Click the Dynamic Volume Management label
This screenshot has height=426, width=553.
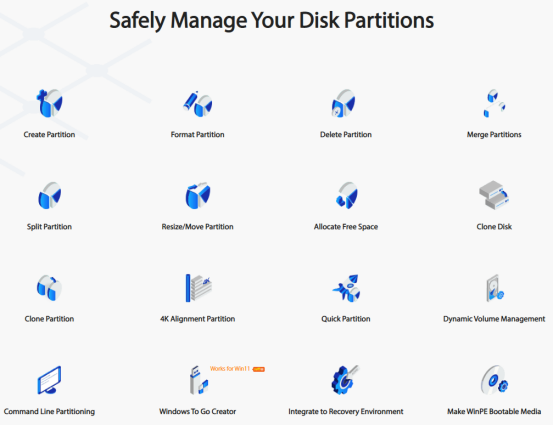point(494,319)
